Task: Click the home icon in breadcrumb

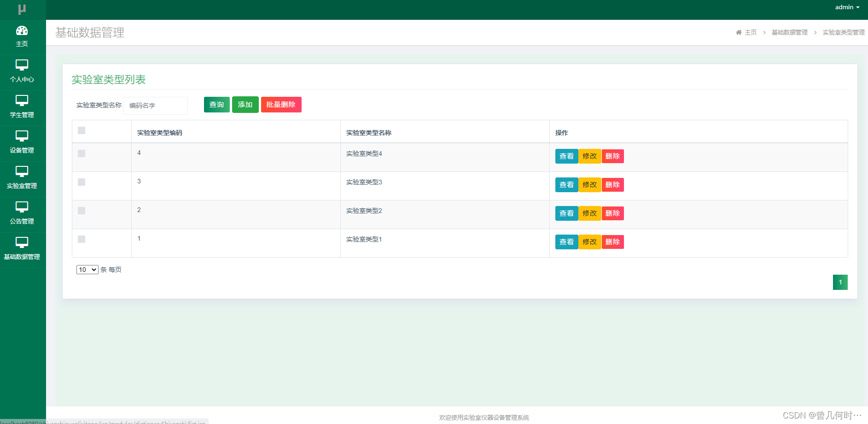Action: (x=739, y=32)
